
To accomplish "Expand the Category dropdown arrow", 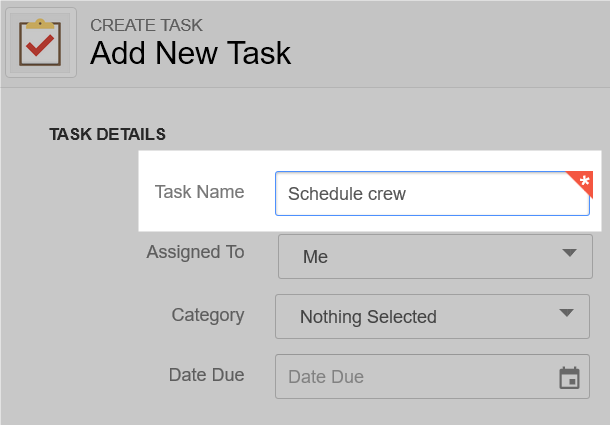I will [566, 313].
